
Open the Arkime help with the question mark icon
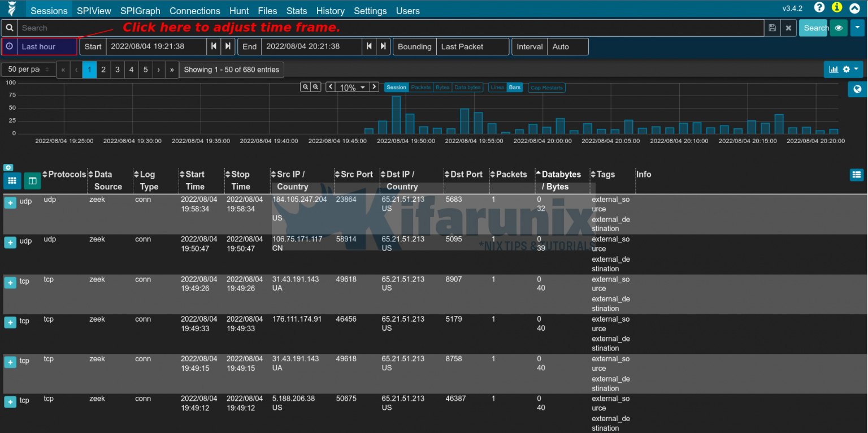tap(819, 8)
